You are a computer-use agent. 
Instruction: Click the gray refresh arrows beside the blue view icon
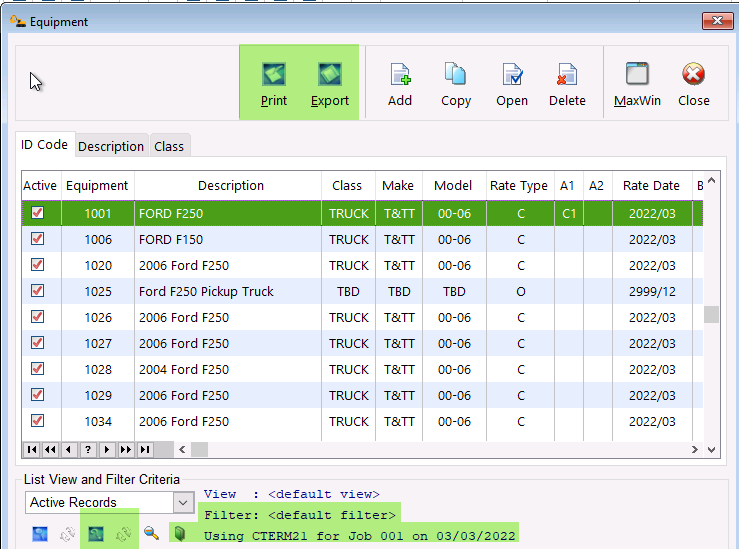click(67, 534)
